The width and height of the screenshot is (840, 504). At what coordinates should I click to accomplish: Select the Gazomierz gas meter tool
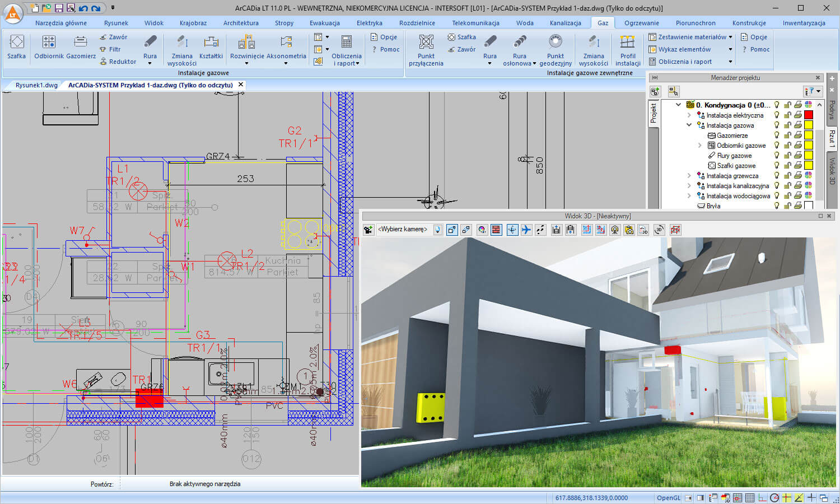81,47
